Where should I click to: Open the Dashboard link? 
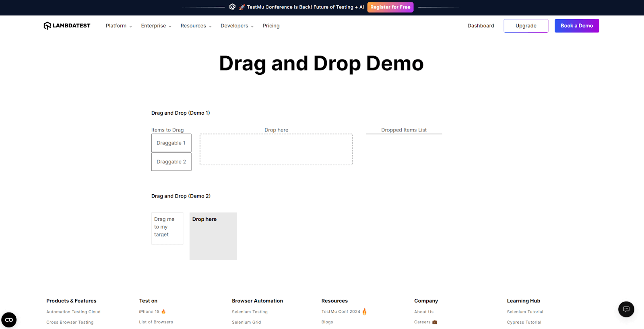tap(481, 26)
